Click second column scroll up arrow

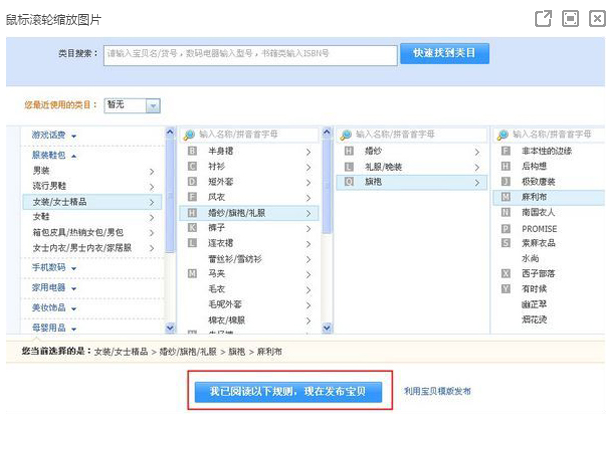(x=326, y=132)
